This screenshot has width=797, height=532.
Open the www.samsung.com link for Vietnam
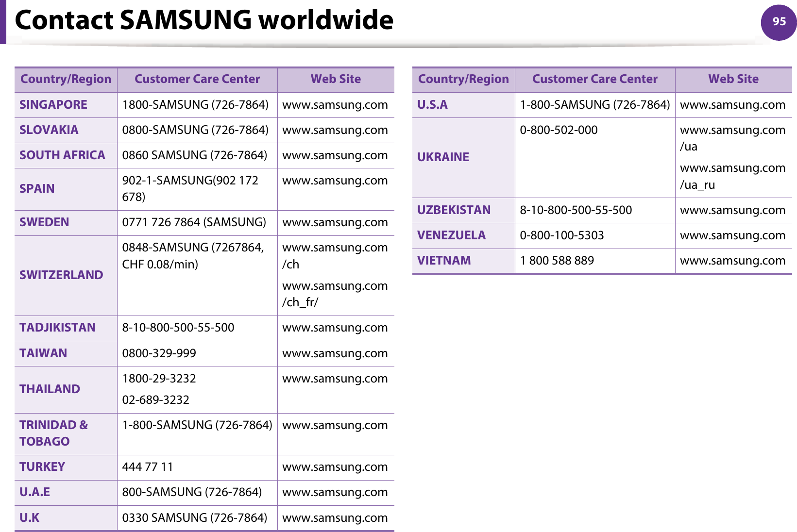tap(733, 261)
